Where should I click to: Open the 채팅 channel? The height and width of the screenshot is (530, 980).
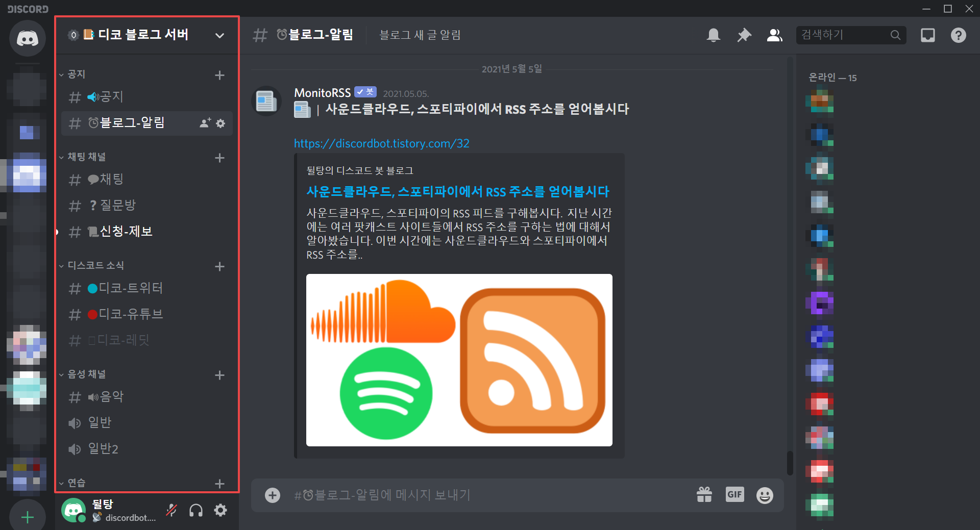pos(147,180)
